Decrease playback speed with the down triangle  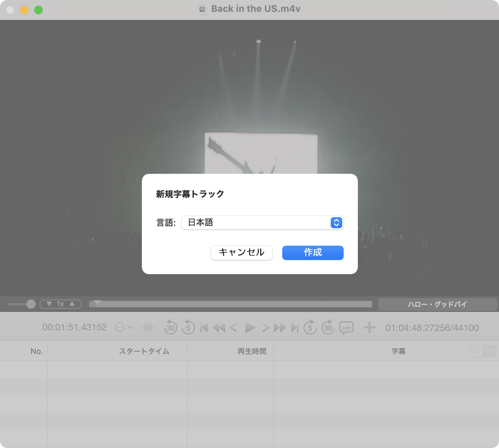point(49,304)
